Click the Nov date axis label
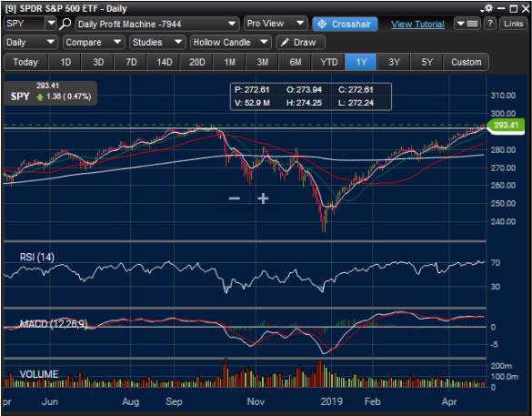532x416 pixels. point(256,401)
